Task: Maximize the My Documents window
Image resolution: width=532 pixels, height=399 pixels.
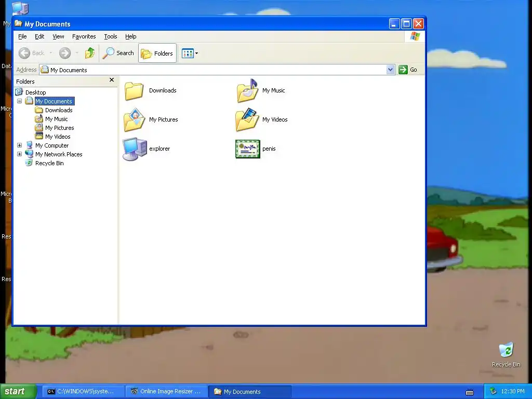Action: tap(406, 24)
